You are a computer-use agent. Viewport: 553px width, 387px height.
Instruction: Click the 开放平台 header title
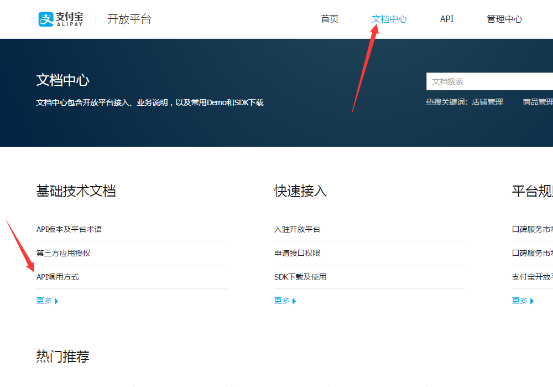coord(129,19)
